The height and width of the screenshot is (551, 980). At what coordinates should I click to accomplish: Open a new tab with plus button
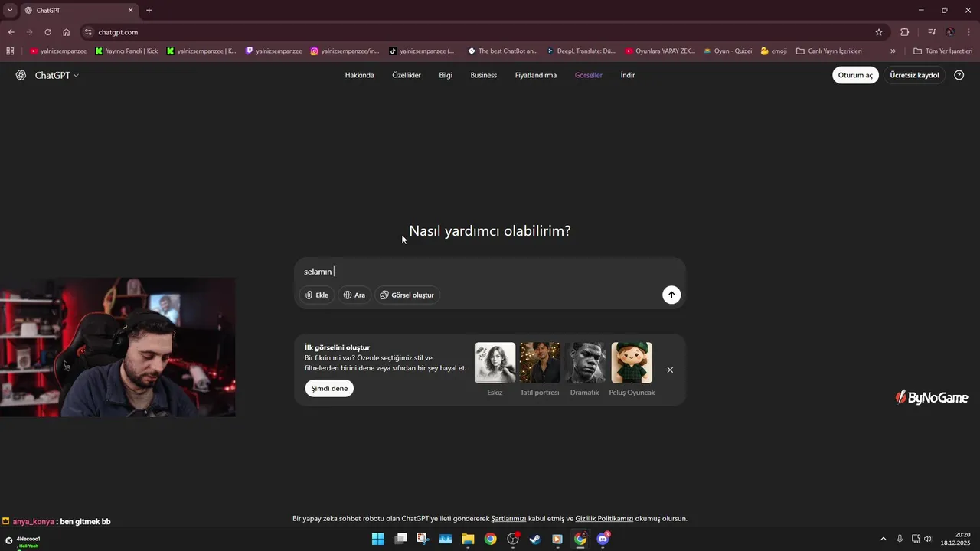click(149, 10)
